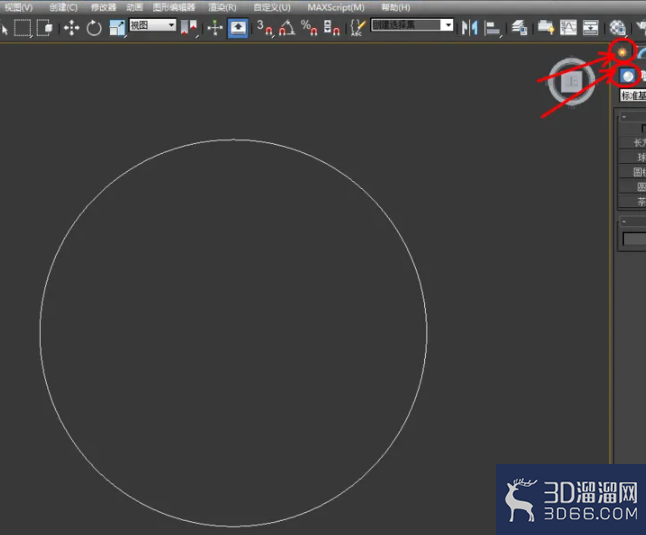The image size is (646, 535).
Task: Toggle the 3D Snaps button
Action: [264, 28]
